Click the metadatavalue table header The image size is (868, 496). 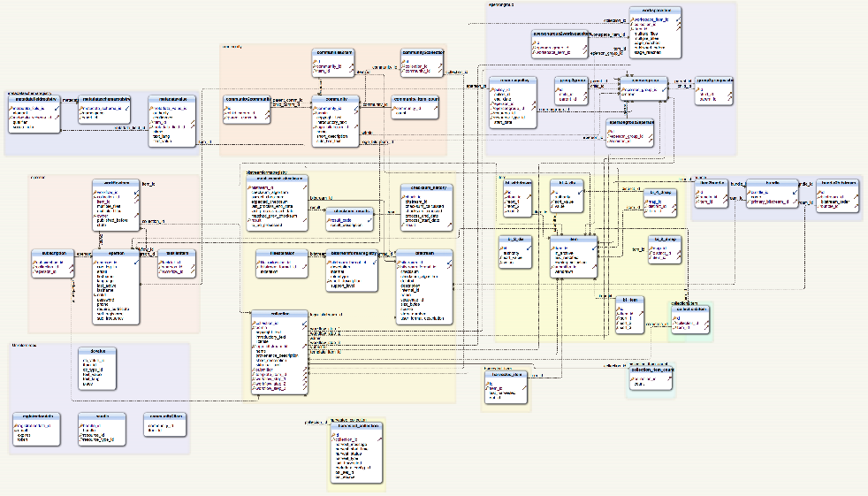(172, 99)
